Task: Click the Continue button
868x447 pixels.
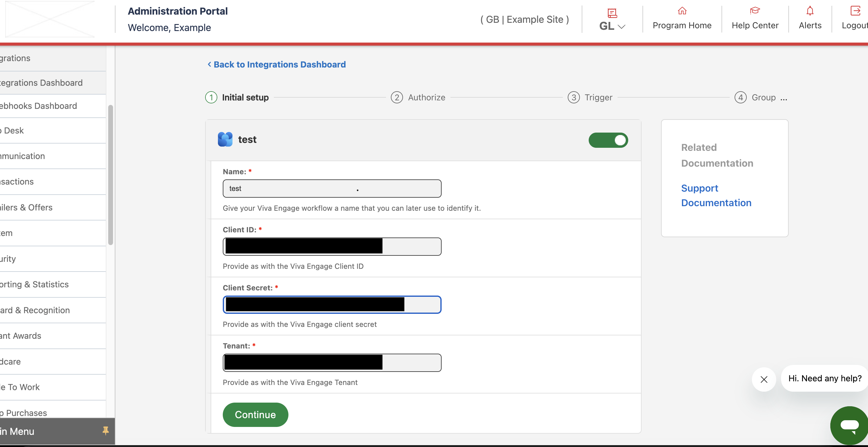Action: tap(255, 415)
